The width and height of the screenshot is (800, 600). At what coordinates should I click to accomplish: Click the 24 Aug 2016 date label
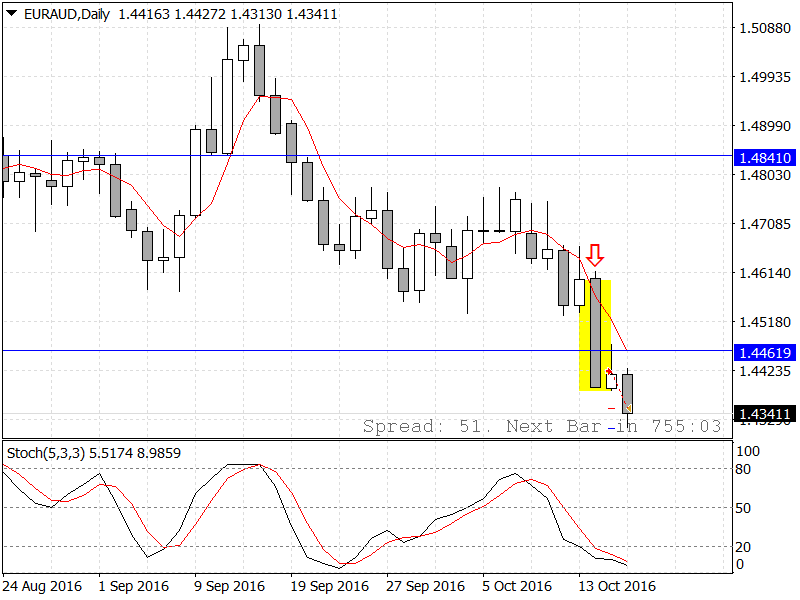pos(42,586)
